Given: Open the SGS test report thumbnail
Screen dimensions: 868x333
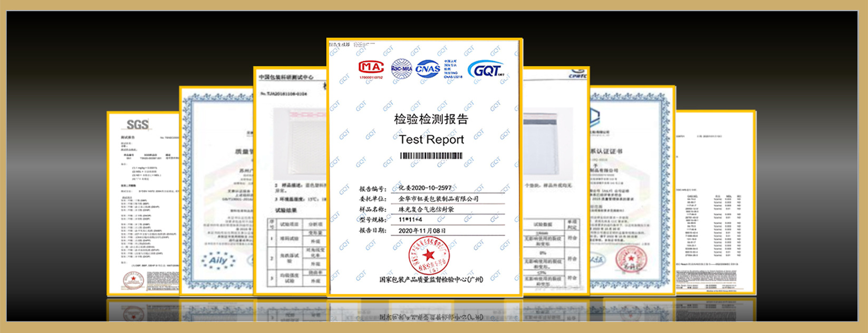Looking at the screenshot, I should click(143, 203).
